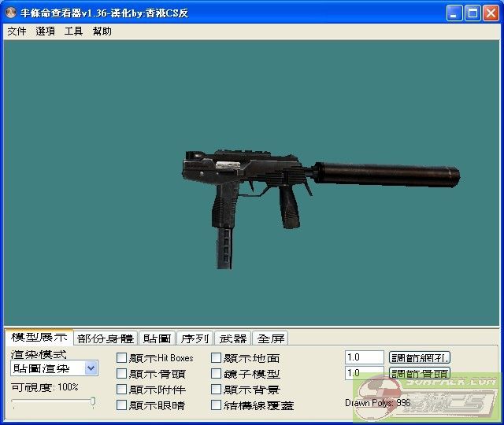Close the model viewer window
Screen dimensions: 504x425
coord(491,13)
